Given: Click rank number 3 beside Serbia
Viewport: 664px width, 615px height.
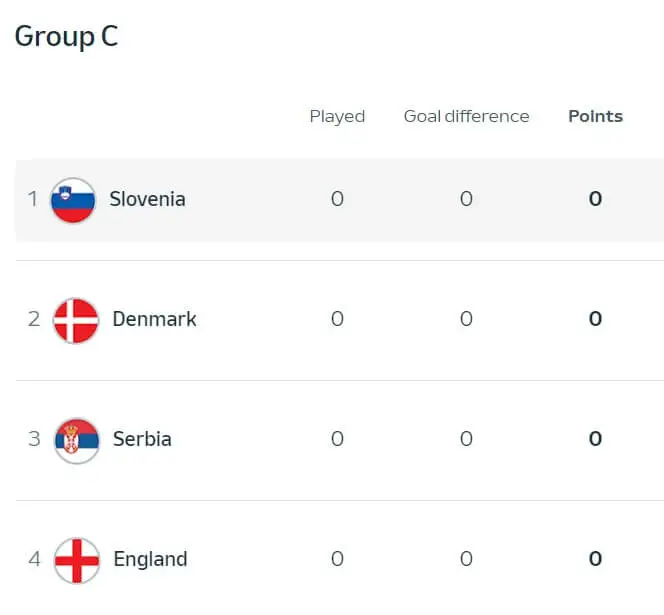Looking at the screenshot, I should click(x=34, y=439).
